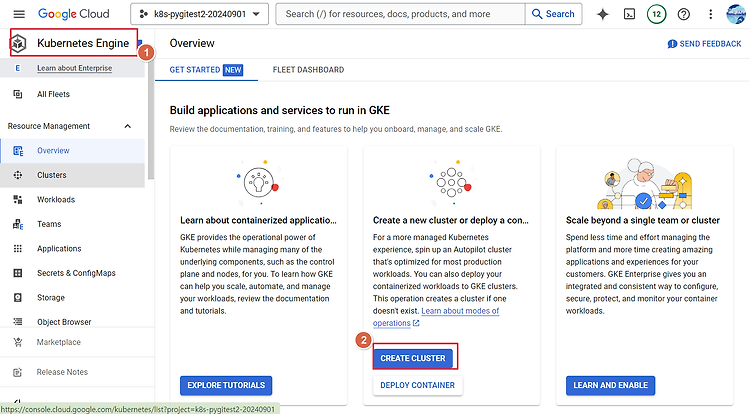The height and width of the screenshot is (414, 750).
Task: Open notifications badge showing 12
Action: click(656, 14)
